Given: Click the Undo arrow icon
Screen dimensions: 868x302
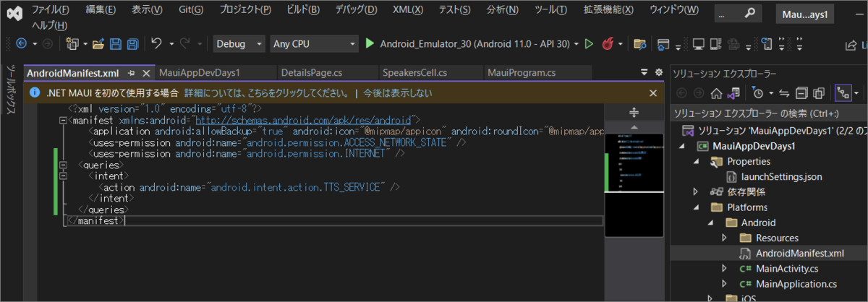Looking at the screenshot, I should pyautogui.click(x=156, y=44).
